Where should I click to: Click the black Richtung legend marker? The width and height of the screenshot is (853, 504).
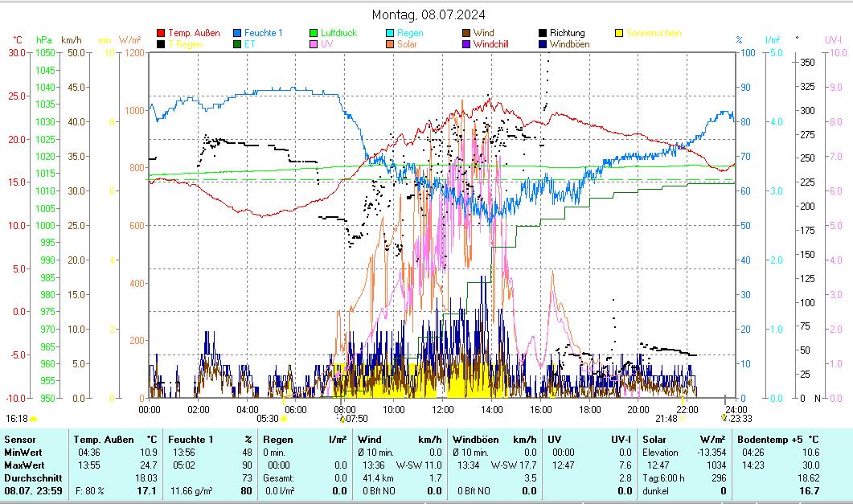(543, 33)
